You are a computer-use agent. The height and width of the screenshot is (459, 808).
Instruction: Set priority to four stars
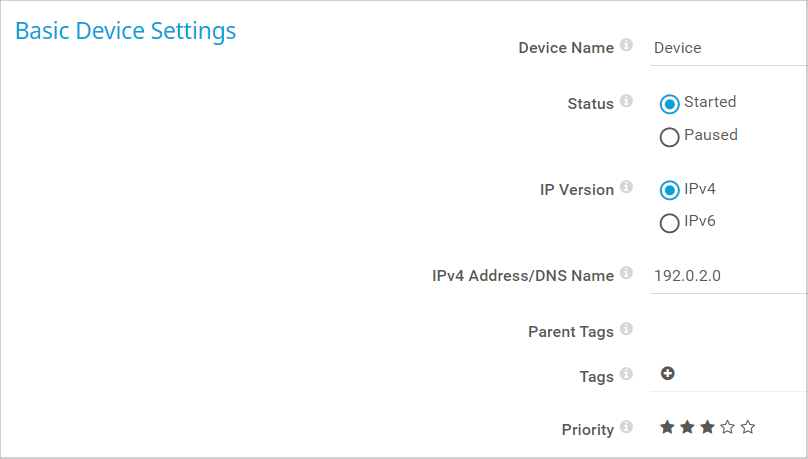pos(727,427)
